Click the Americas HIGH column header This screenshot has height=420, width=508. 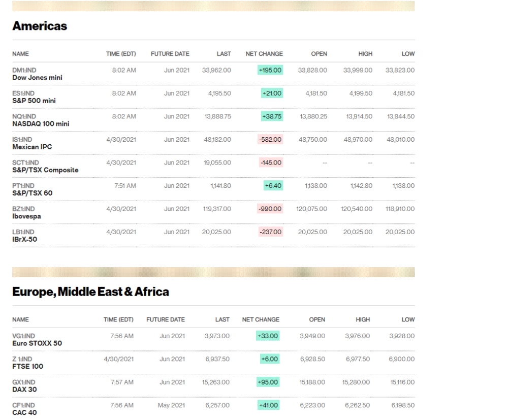click(365, 54)
